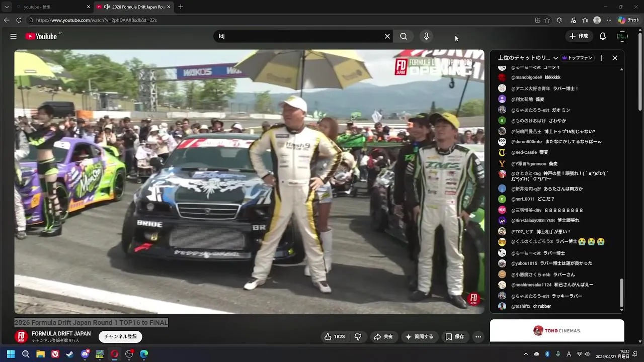Viewport: 644px width, 362px height.
Task: Open the browser Copilot チャット button
Action: pos(629,20)
